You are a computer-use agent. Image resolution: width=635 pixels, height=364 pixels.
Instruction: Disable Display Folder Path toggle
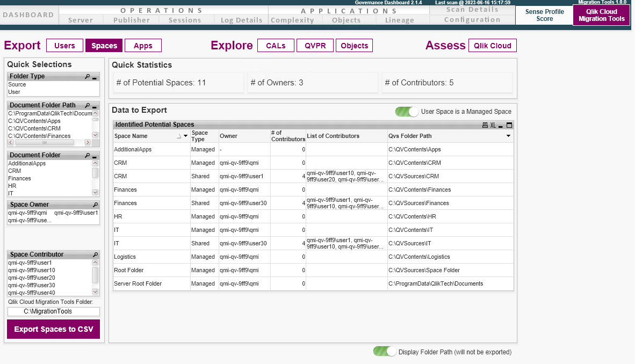pos(385,352)
